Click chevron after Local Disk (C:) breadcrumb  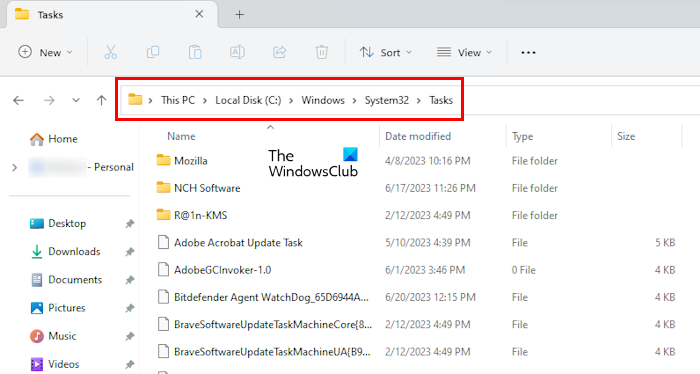[x=291, y=100]
